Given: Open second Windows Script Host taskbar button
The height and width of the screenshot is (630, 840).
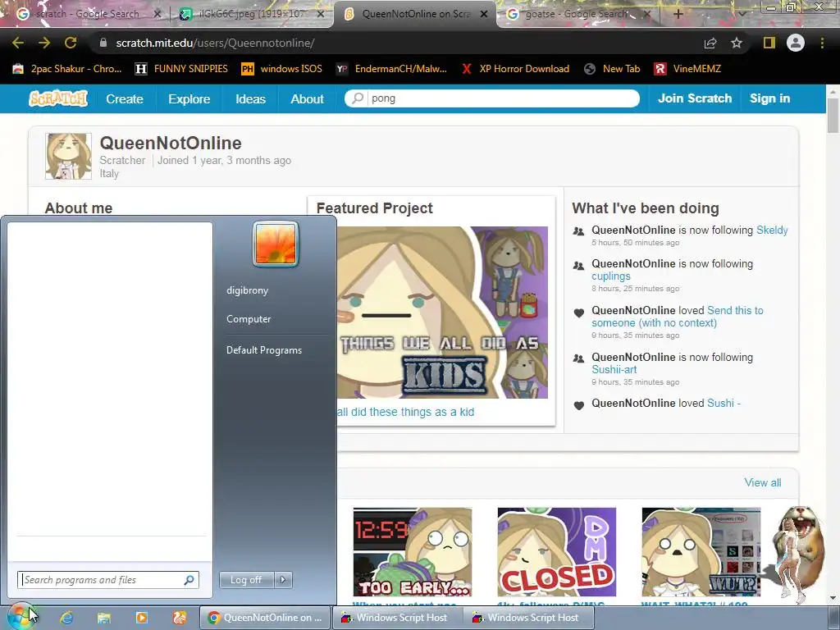Looking at the screenshot, I should (x=527, y=618).
